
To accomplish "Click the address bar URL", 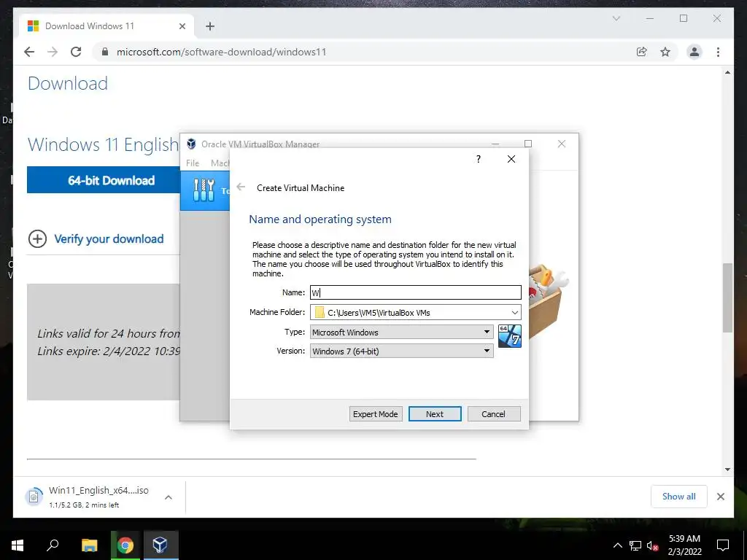I will click(221, 52).
